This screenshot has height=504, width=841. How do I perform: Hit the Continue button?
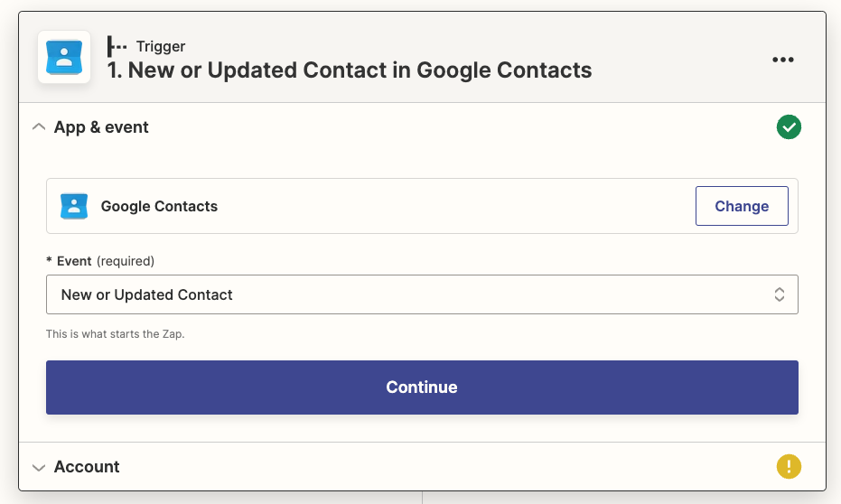(x=422, y=387)
